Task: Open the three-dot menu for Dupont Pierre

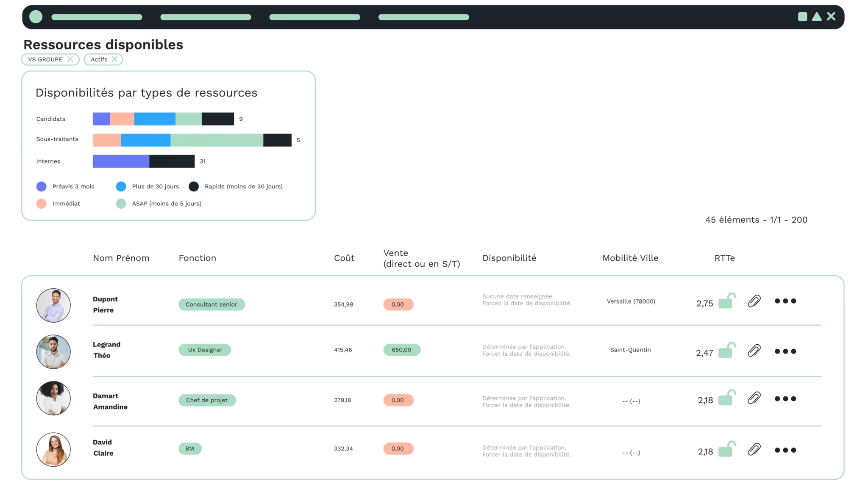Action: click(785, 301)
